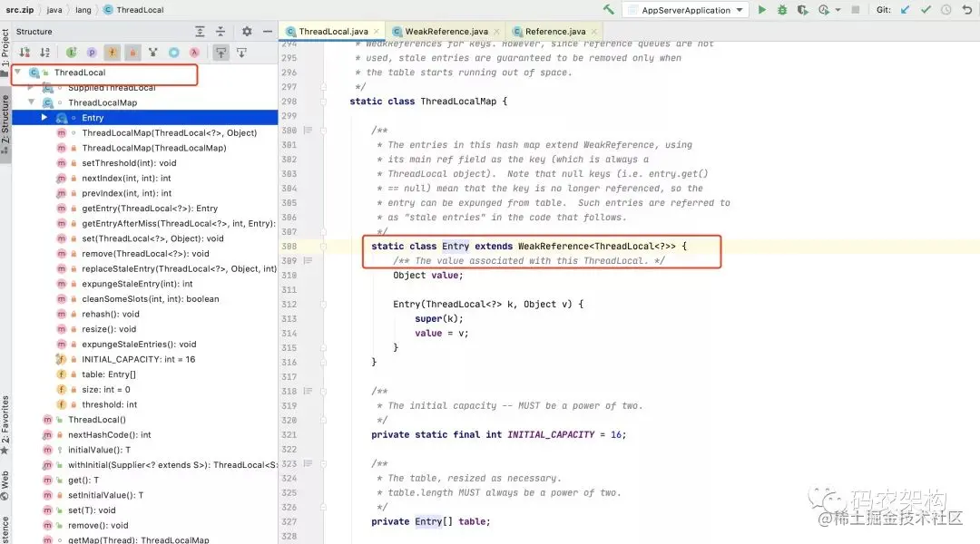980x544 pixels.
Task: Run with coverage shield icon
Action: (x=802, y=9)
